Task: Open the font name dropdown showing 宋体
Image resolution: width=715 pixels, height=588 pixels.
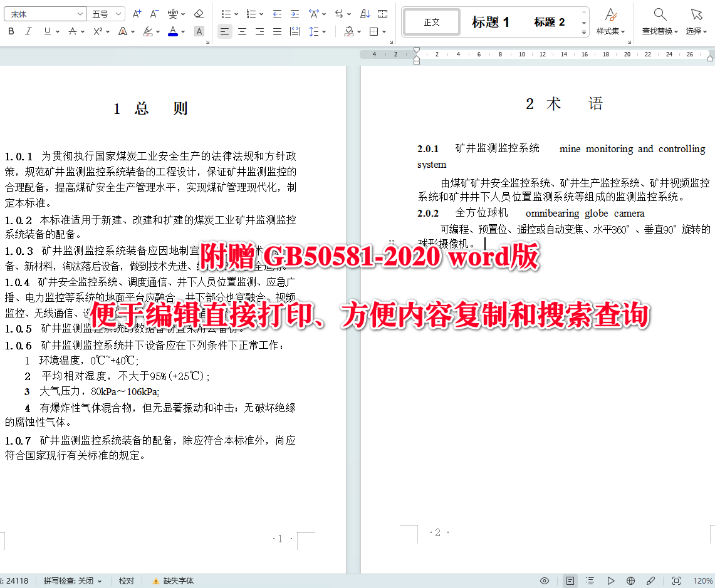Action: pyautogui.click(x=45, y=14)
